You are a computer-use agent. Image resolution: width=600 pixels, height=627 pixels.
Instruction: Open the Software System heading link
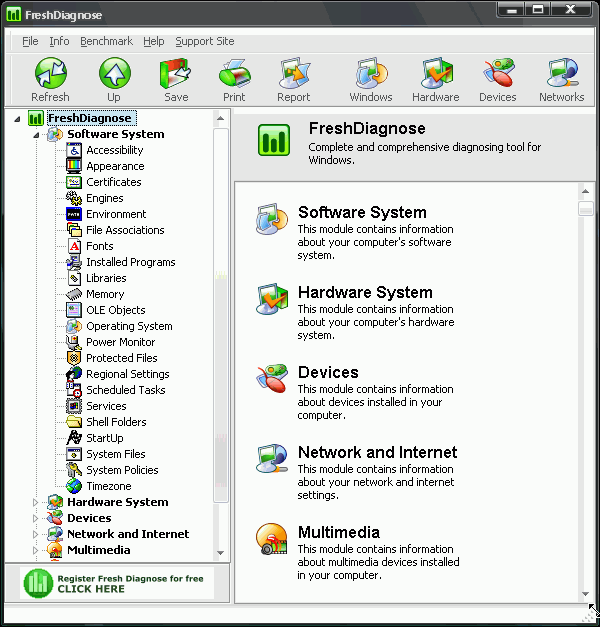pos(362,212)
